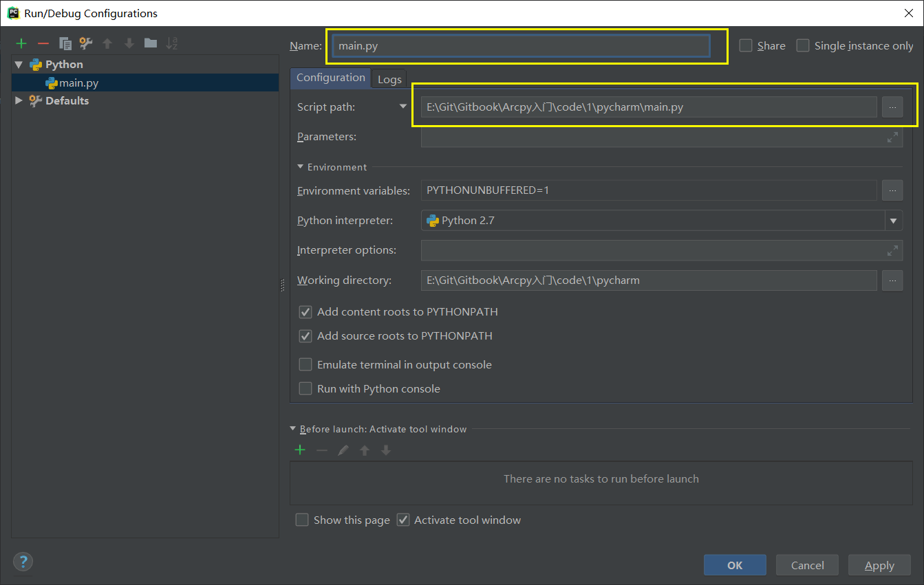924x585 pixels.
Task: Expand the Defaults tree node
Action: [19, 100]
